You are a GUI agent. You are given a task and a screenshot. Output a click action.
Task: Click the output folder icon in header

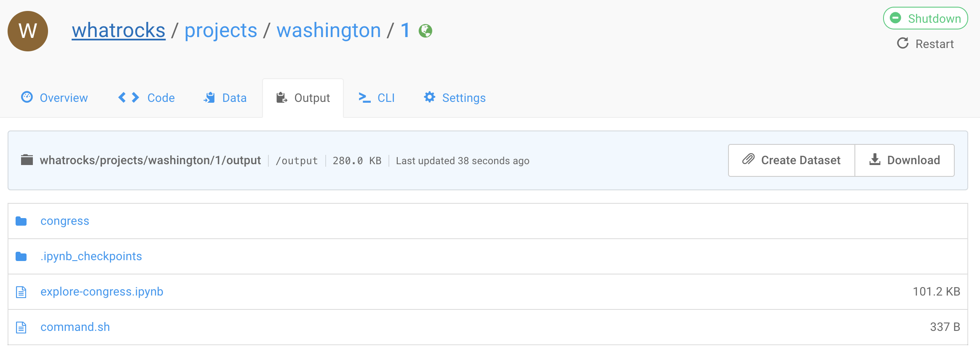[27, 160]
